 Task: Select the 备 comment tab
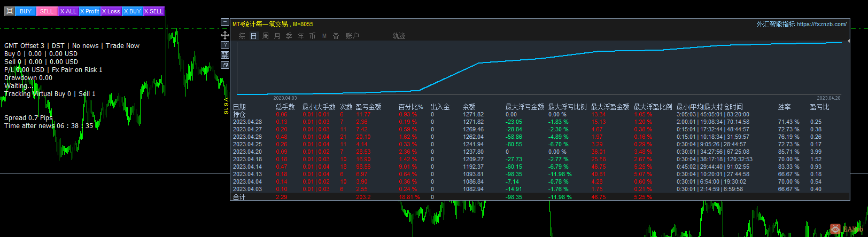[x=336, y=36]
